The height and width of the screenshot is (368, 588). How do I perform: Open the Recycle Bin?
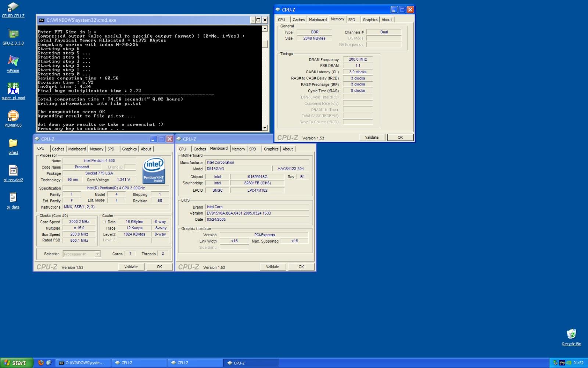[x=571, y=337]
